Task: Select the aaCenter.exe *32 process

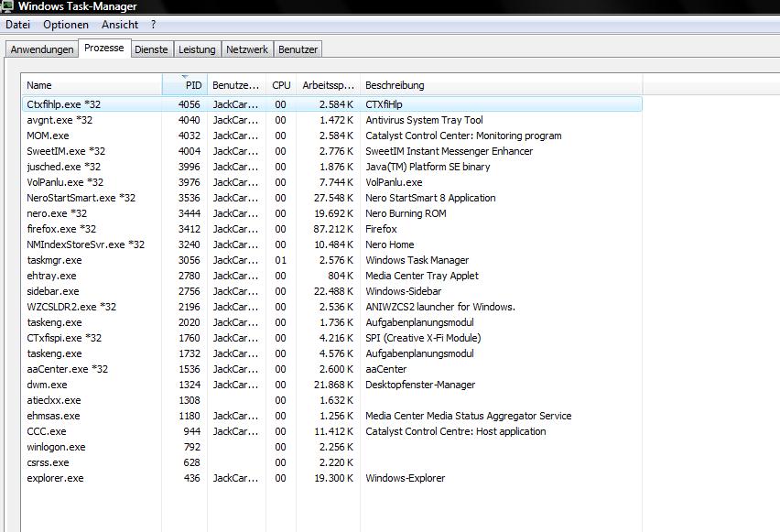Action: pos(331,369)
